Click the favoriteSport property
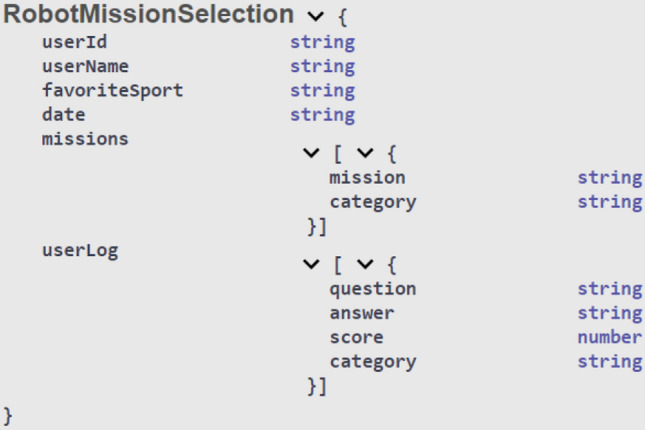The image size is (645, 430). (x=112, y=90)
